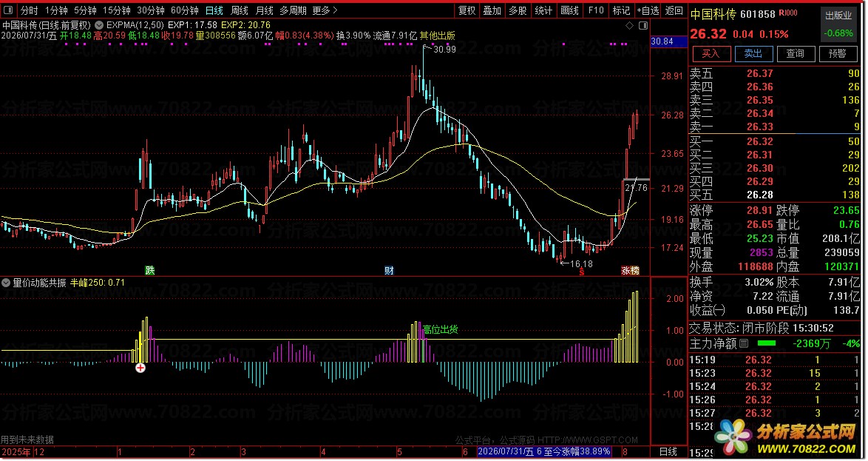Open 多周期 multi-period view

point(293,10)
